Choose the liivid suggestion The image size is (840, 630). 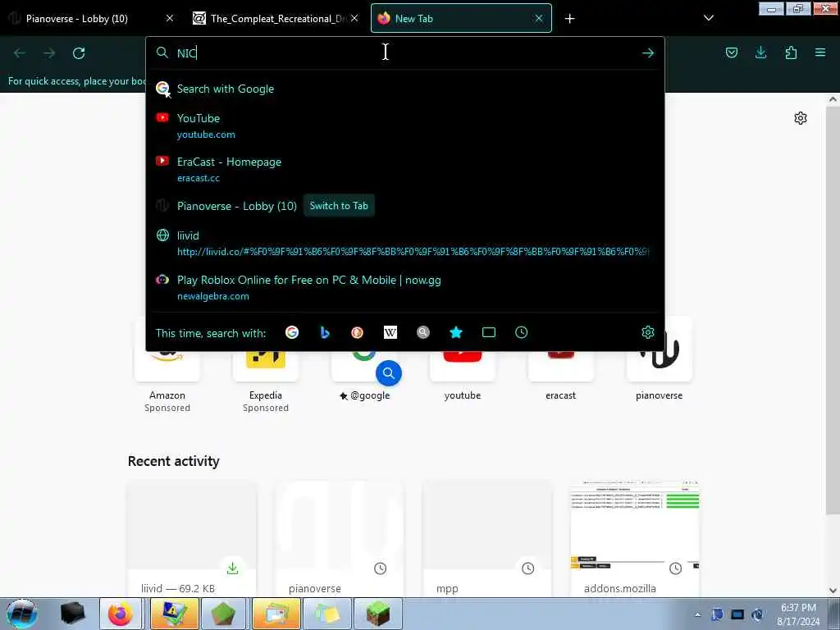404,243
